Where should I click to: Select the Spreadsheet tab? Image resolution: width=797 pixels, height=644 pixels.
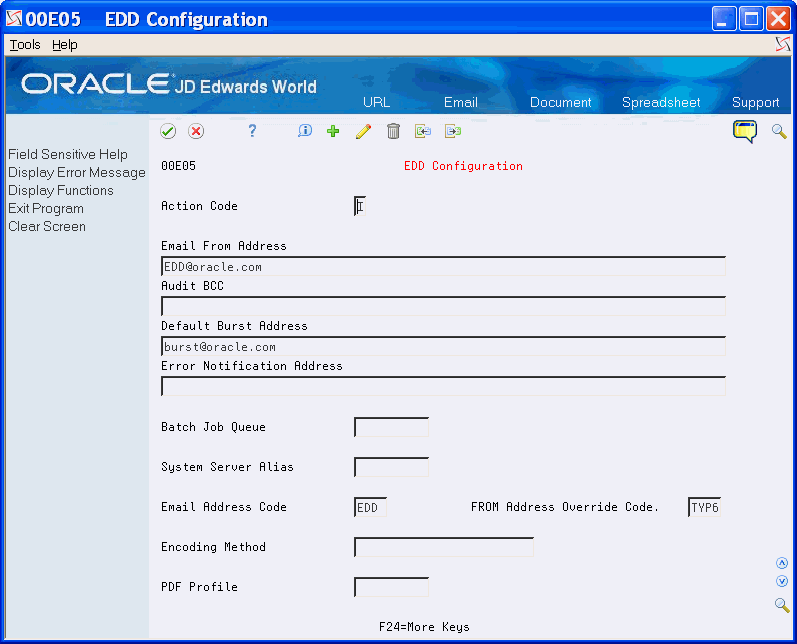click(x=661, y=102)
